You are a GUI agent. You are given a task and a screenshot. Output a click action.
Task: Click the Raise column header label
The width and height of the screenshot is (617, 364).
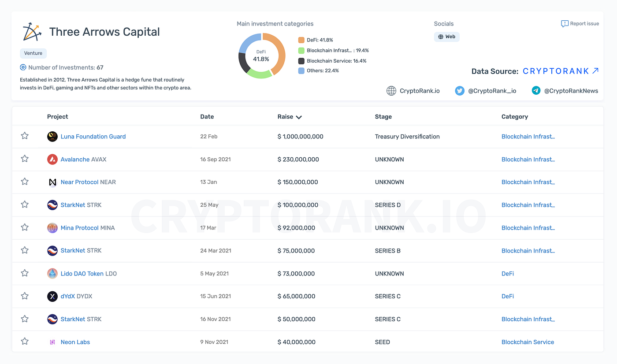[285, 117]
